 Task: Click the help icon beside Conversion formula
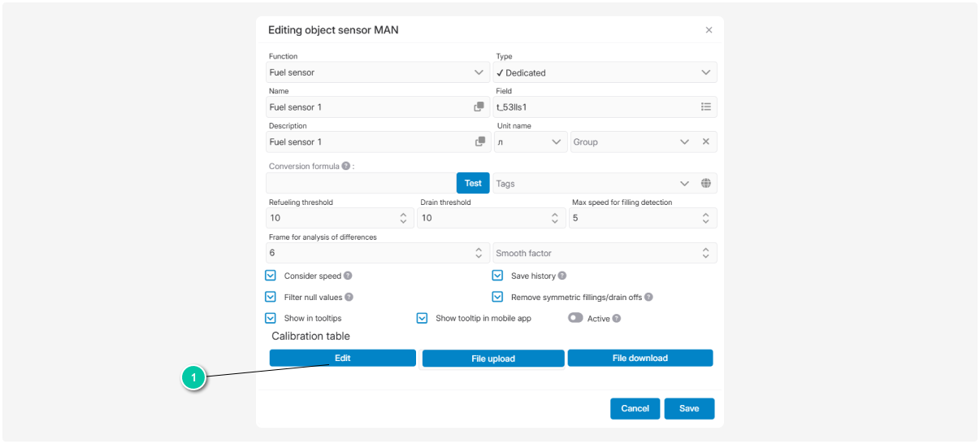tap(346, 166)
